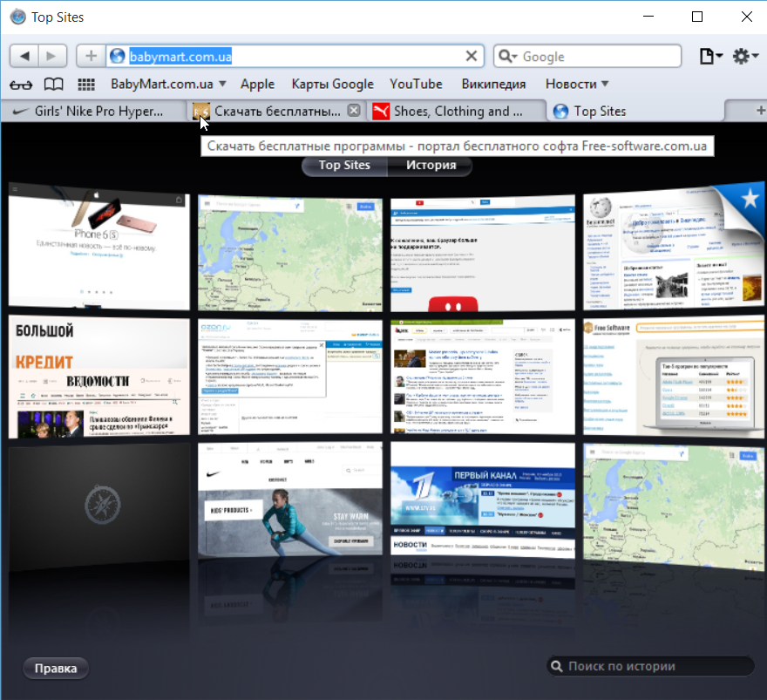Select the Top Sites tab in tab bar
This screenshot has height=700, width=767.
pos(636,111)
